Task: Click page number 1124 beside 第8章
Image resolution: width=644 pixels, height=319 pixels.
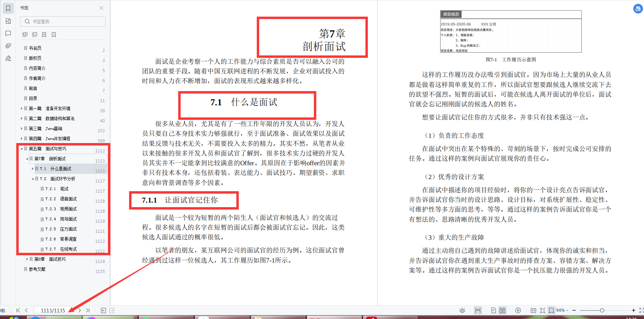Action: point(100,261)
